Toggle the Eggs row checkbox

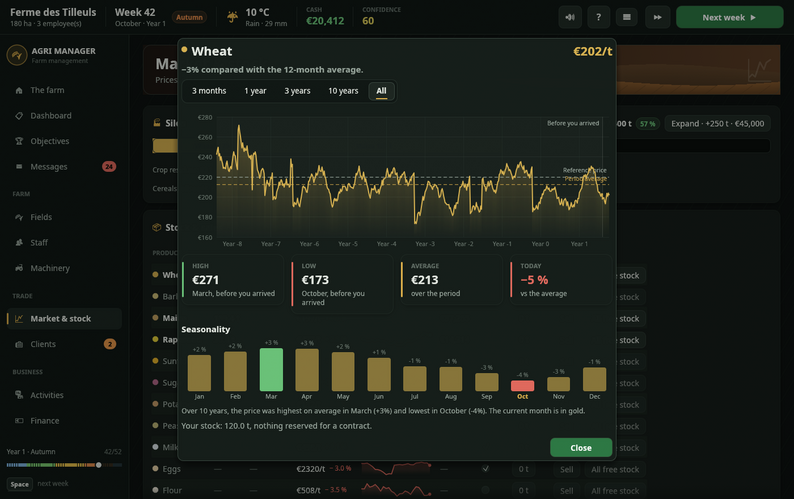[486, 469]
